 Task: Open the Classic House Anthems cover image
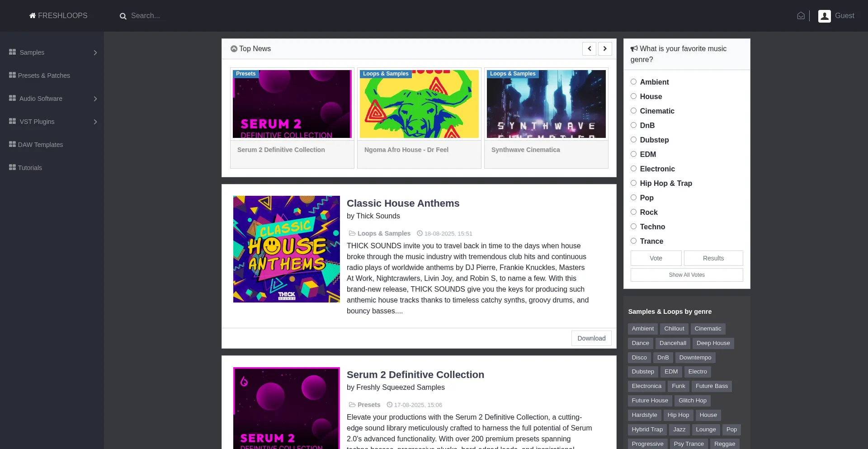[x=287, y=249]
